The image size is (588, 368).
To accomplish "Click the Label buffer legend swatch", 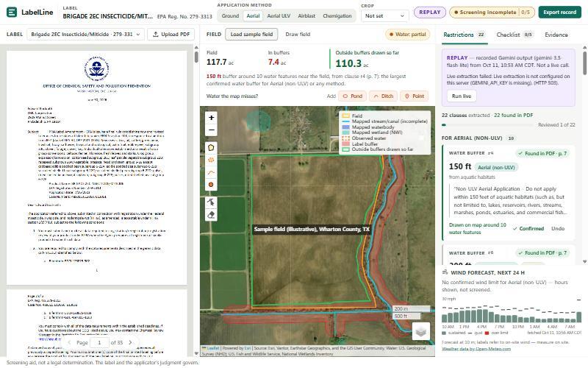I will pos(345,144).
